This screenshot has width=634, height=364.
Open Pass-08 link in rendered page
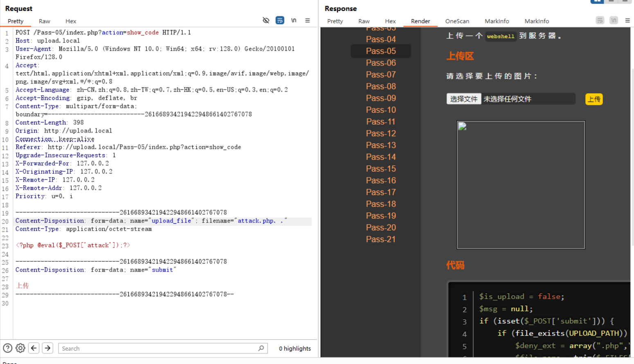(x=381, y=86)
